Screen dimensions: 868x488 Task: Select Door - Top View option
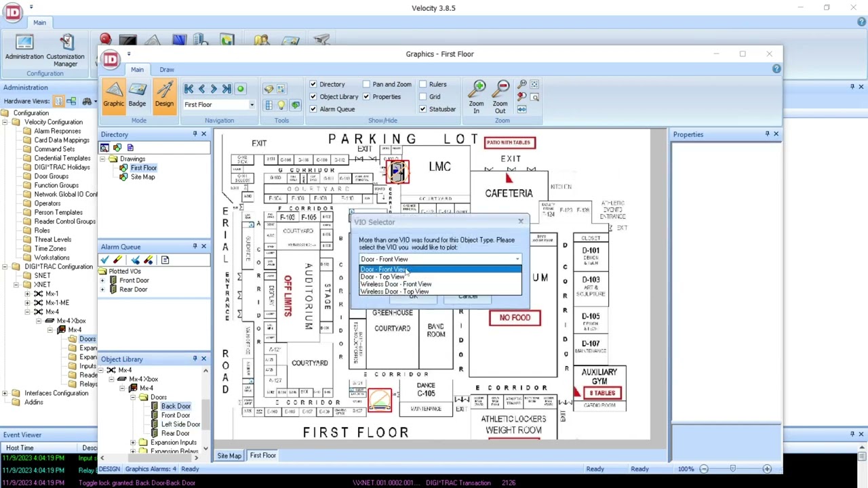tap(440, 277)
